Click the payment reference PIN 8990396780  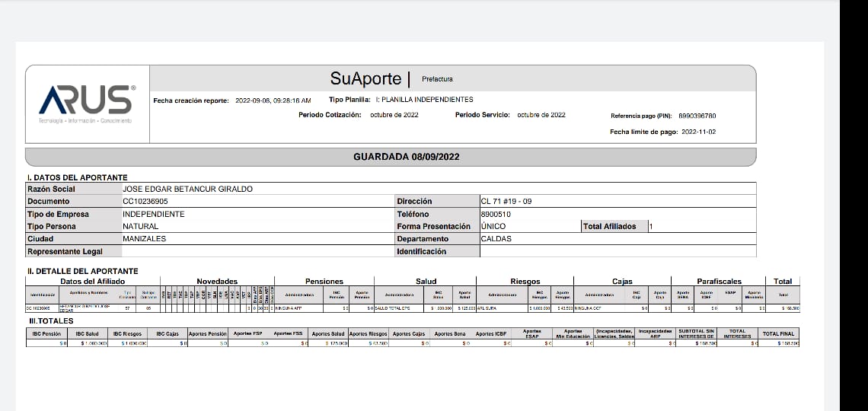click(697, 116)
